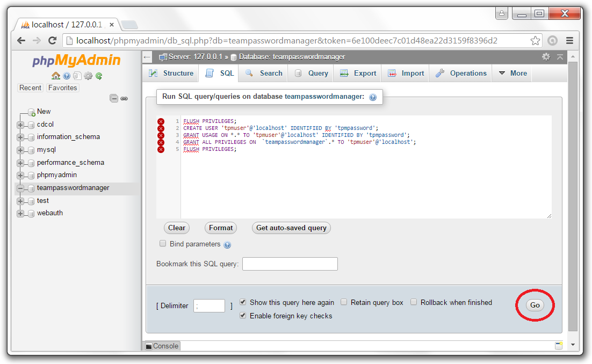Image resolution: width=592 pixels, height=364 pixels.
Task: Open the Operations tab
Action: 461,73
